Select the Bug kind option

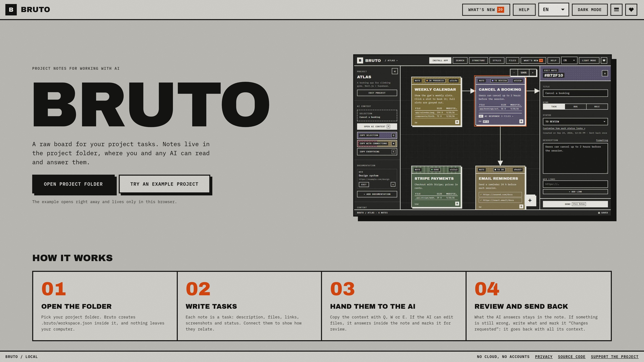coord(575,107)
